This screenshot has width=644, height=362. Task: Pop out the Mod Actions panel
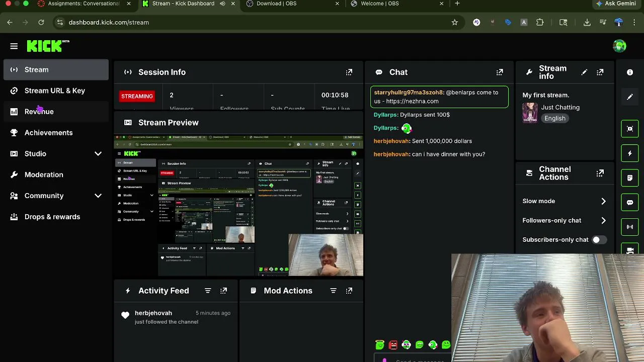pos(349,291)
